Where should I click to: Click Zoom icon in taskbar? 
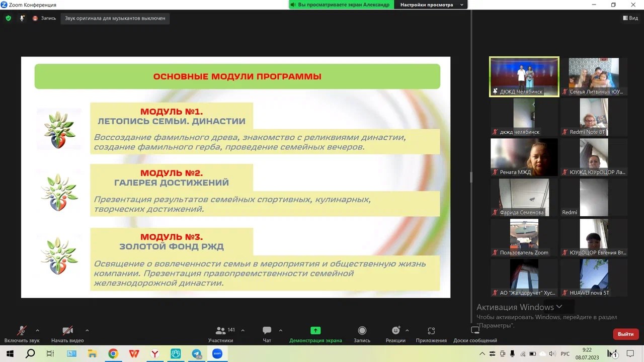tap(217, 353)
